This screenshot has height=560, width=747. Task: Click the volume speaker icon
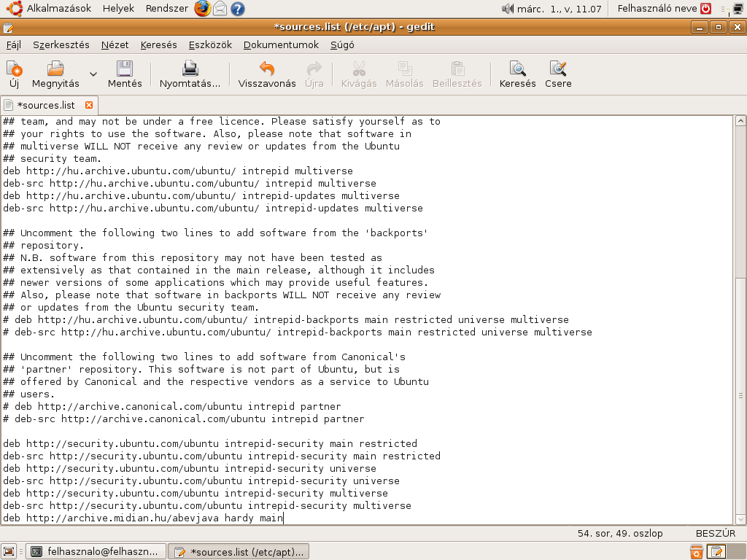click(x=508, y=9)
